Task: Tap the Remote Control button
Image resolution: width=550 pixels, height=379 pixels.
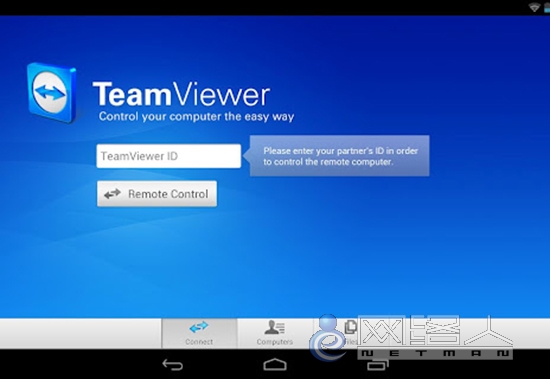Action: 157,194
